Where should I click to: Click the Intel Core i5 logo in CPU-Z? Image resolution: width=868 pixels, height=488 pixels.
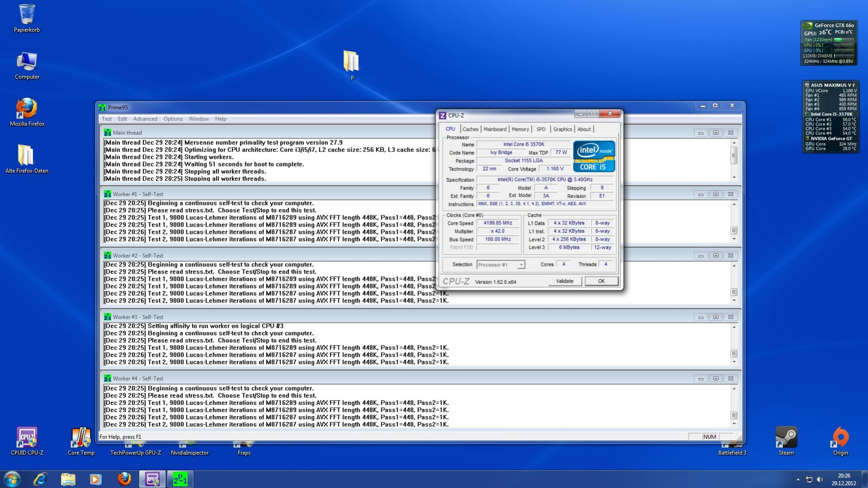pos(594,156)
